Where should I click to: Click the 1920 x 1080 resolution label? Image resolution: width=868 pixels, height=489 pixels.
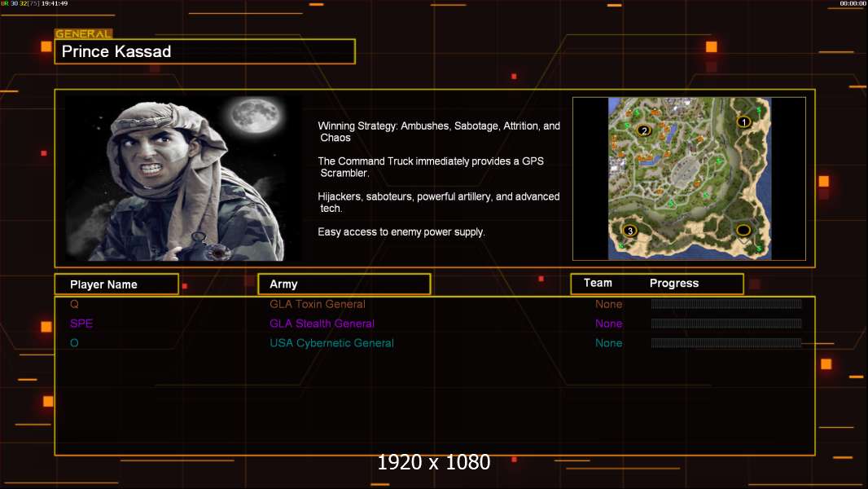(433, 462)
